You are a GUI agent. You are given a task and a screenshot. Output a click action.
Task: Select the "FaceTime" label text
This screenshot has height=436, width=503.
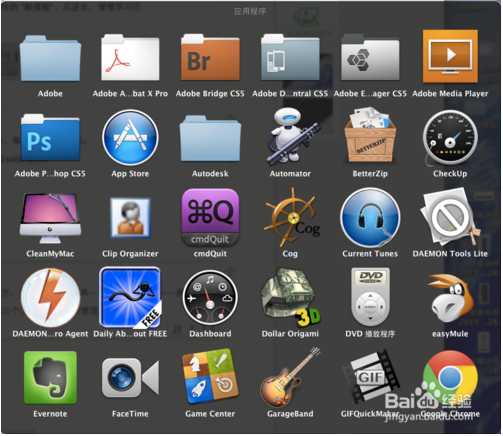coord(130,414)
